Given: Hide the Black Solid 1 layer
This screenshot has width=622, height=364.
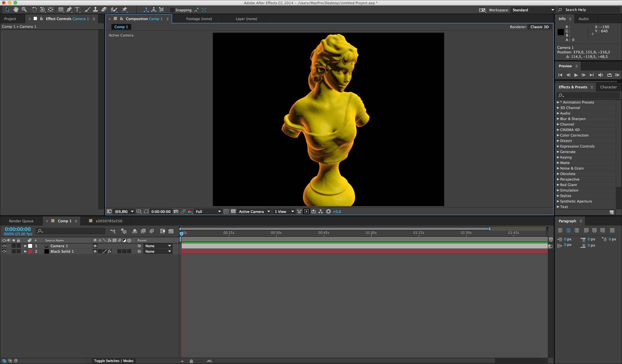Looking at the screenshot, I should tap(4, 251).
